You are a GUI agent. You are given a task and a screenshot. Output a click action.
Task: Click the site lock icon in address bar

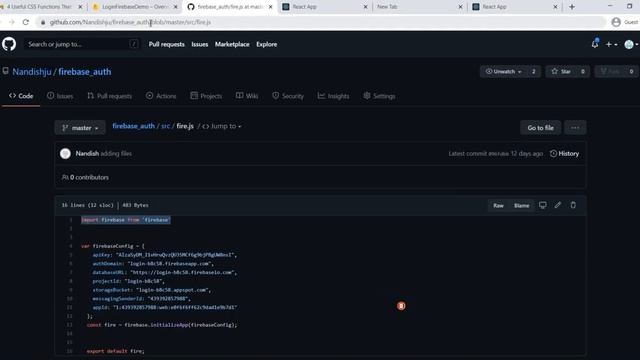[42, 22]
